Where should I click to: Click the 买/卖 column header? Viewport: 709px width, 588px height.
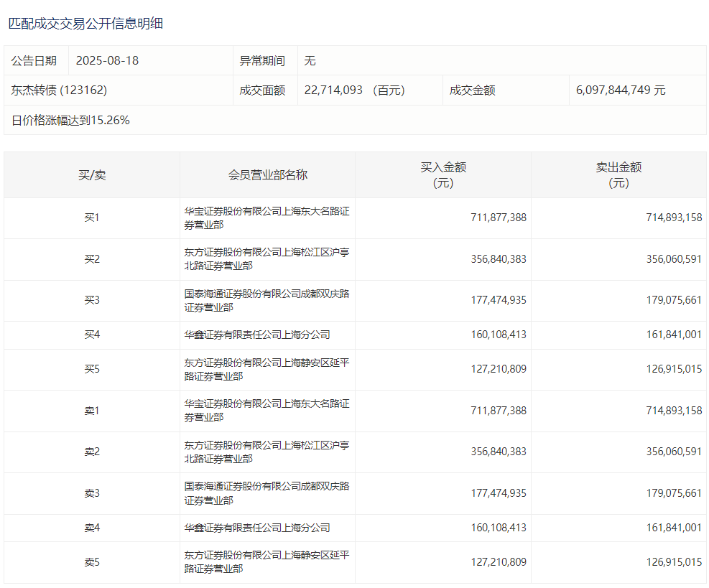[x=92, y=174]
